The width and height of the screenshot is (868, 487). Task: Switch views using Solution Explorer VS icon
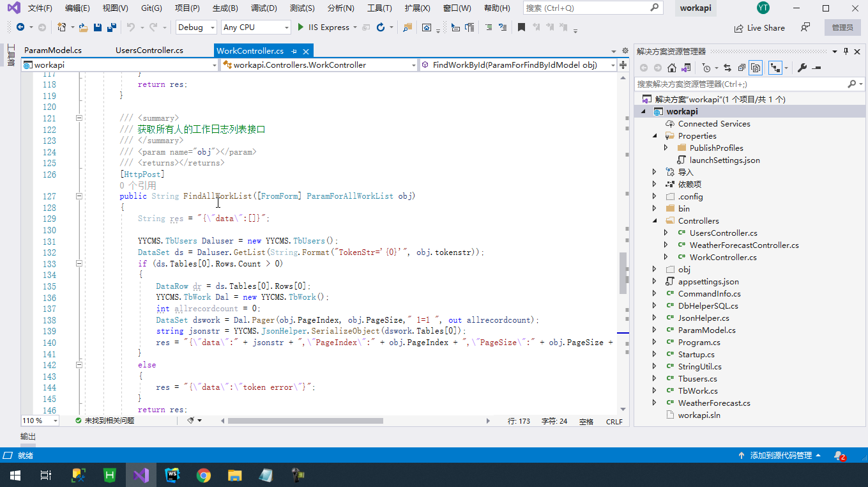tap(686, 68)
